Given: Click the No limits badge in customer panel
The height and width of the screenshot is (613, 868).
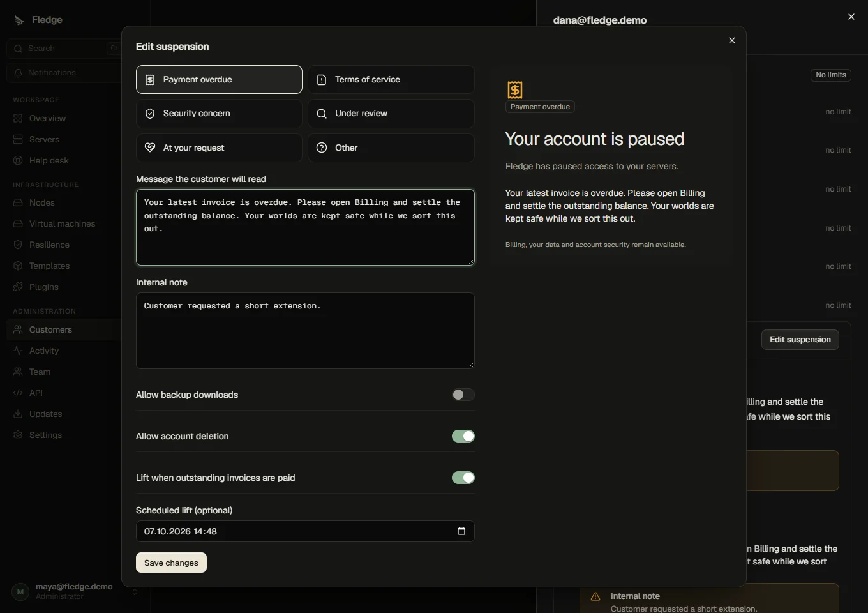Looking at the screenshot, I should point(831,75).
